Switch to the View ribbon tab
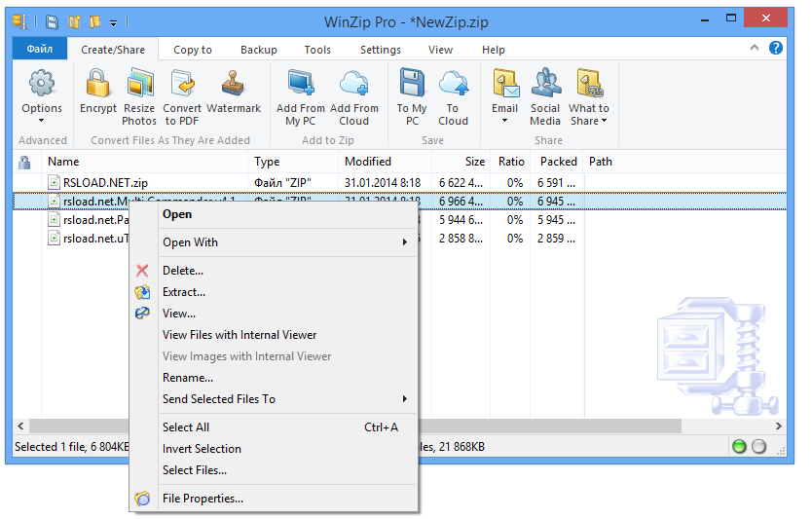812x519 pixels. click(441, 50)
